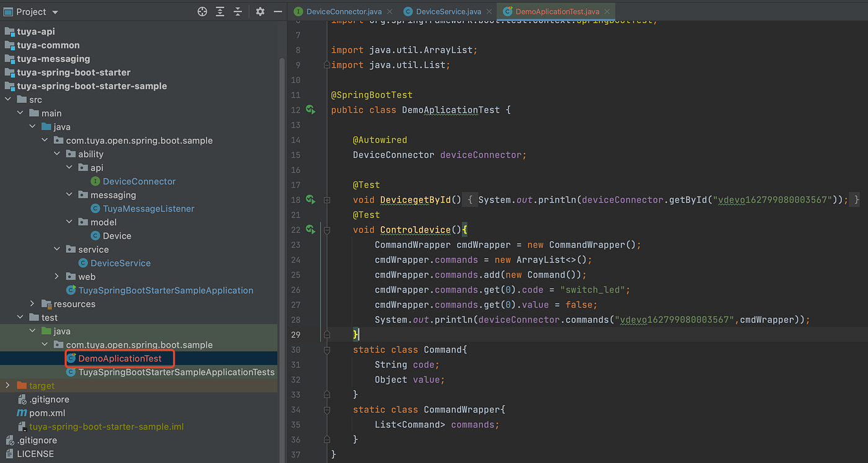Screen dimensions: 868x463
Task: Run DemoAplicationTest class from gutter icon
Action: pyautogui.click(x=311, y=110)
